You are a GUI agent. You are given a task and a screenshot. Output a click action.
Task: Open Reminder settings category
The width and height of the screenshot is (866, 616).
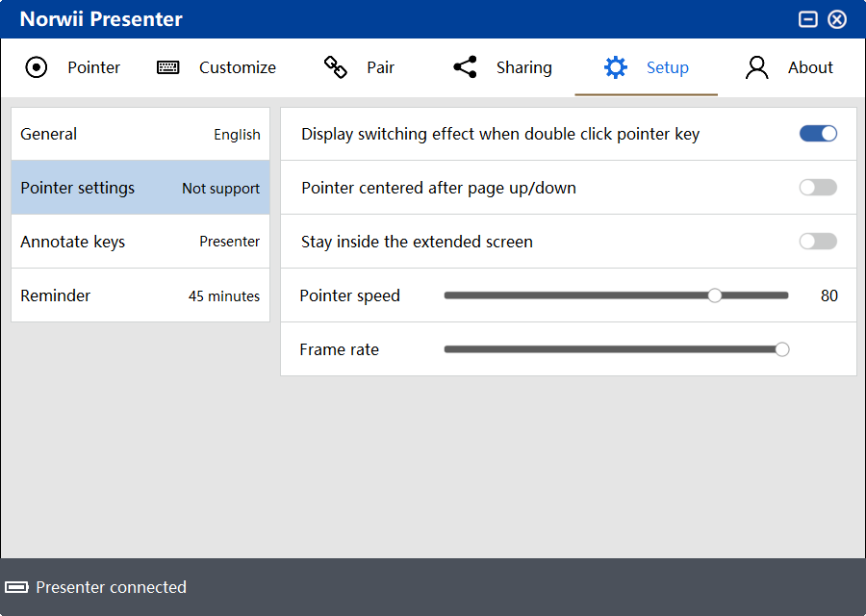point(140,295)
